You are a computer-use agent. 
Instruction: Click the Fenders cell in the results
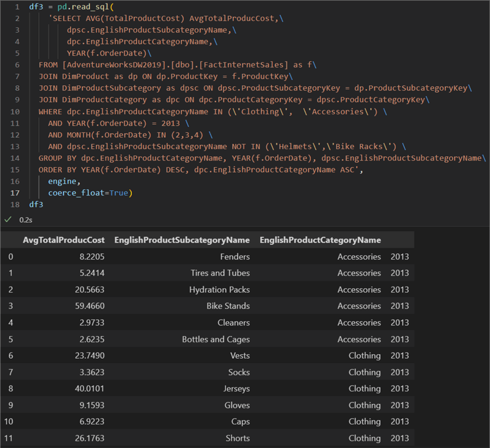point(236,256)
